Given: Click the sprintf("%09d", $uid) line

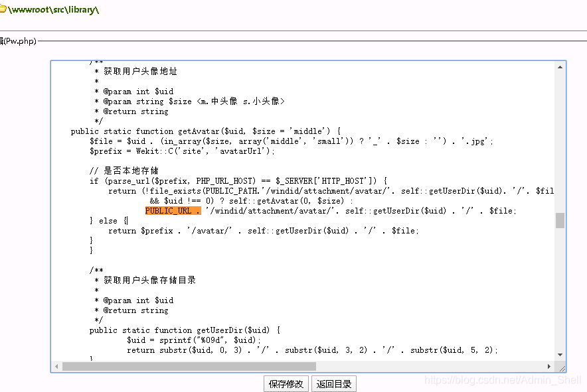Looking at the screenshot, I should (x=193, y=340).
